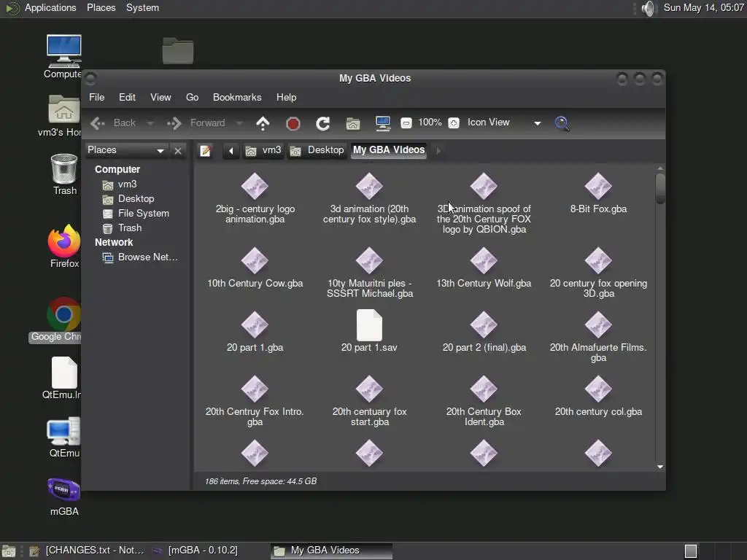Zoom in with plus icon

click(454, 123)
